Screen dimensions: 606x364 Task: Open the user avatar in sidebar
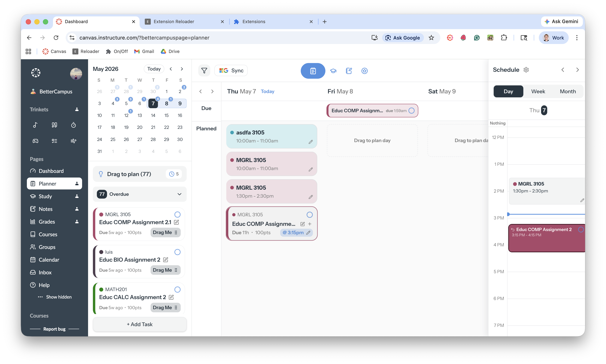pos(76,74)
